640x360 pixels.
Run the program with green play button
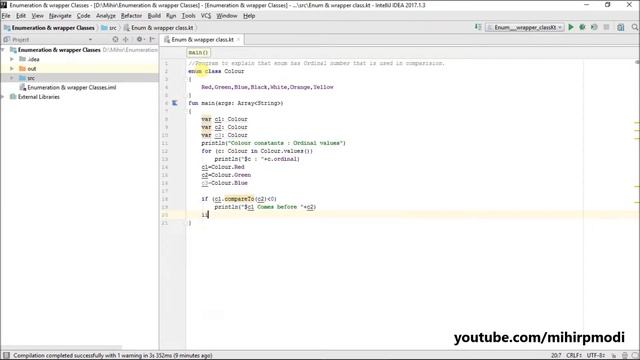pyautogui.click(x=571, y=27)
